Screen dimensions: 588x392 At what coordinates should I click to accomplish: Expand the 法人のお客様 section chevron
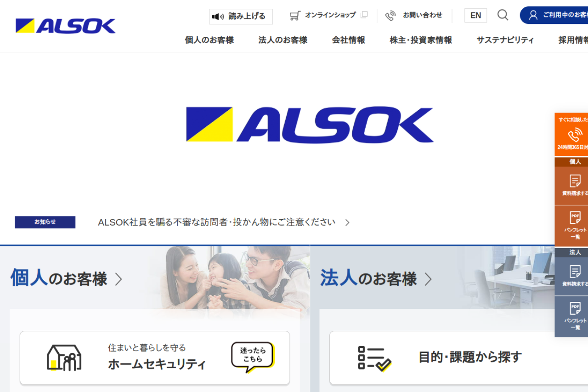pos(428,279)
